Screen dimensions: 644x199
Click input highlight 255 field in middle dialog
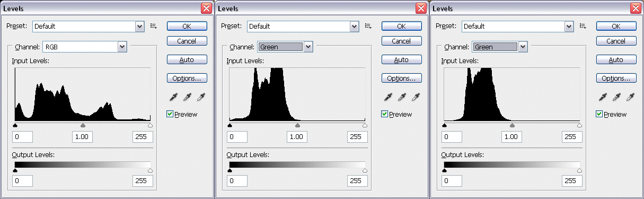(357, 137)
